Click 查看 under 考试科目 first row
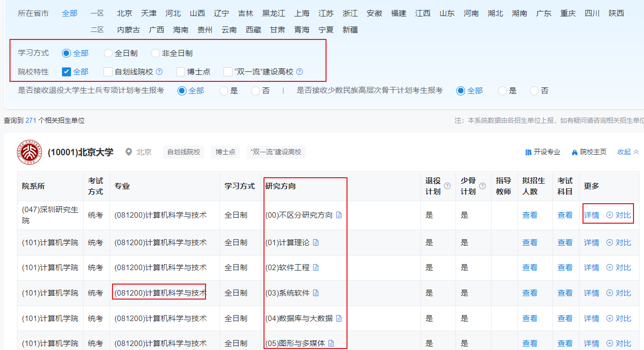 (564, 215)
